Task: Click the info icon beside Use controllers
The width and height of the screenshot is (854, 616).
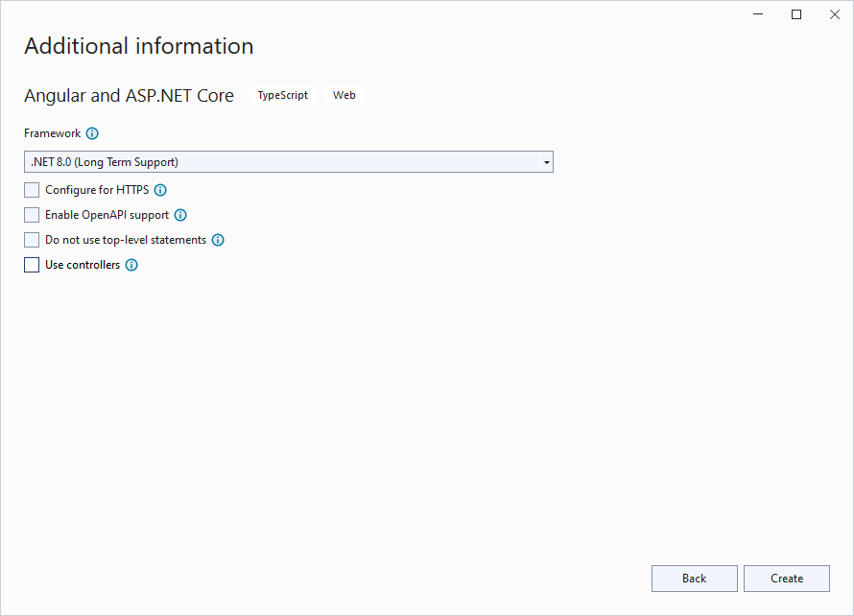Action: (x=131, y=265)
